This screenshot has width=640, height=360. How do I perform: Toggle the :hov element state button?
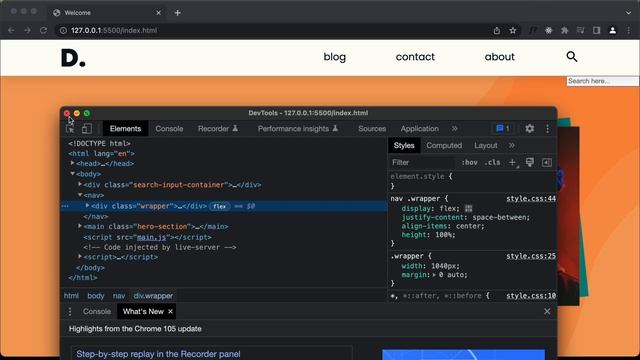pos(469,162)
